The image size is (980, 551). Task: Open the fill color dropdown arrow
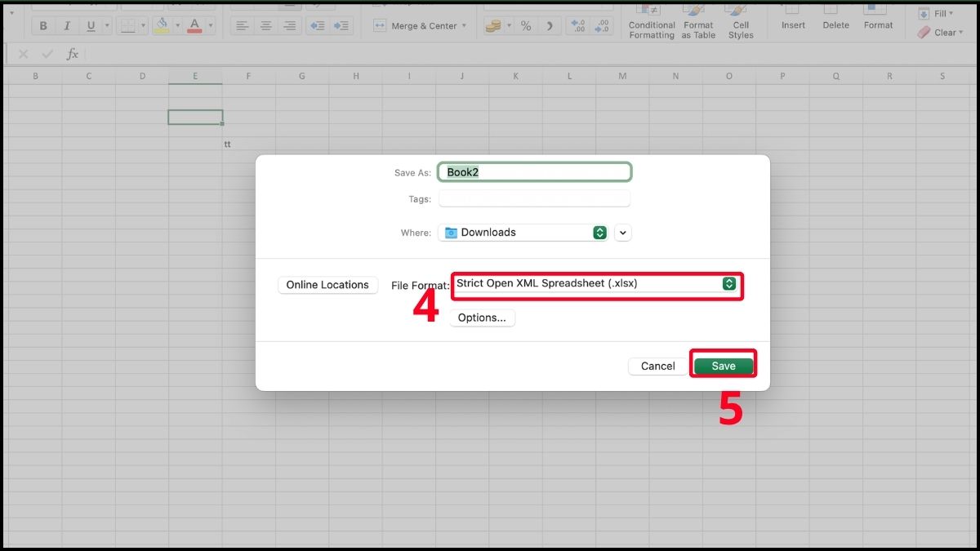click(177, 26)
